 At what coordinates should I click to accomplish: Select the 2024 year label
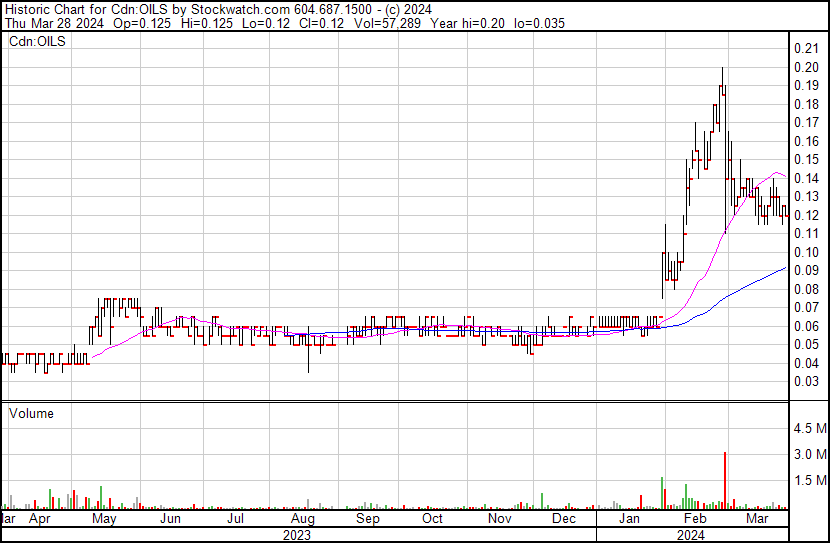pyautogui.click(x=692, y=535)
